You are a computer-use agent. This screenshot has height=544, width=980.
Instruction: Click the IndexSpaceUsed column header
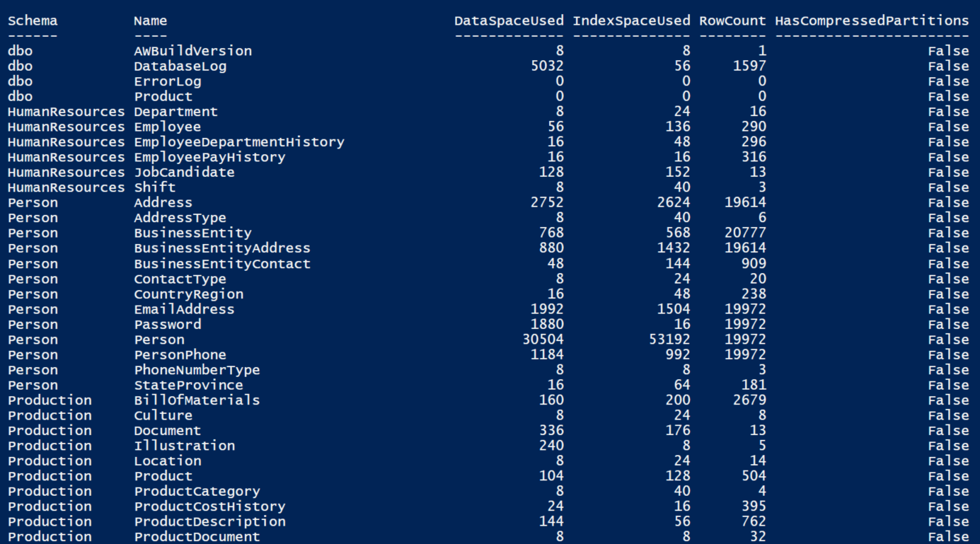tap(631, 21)
